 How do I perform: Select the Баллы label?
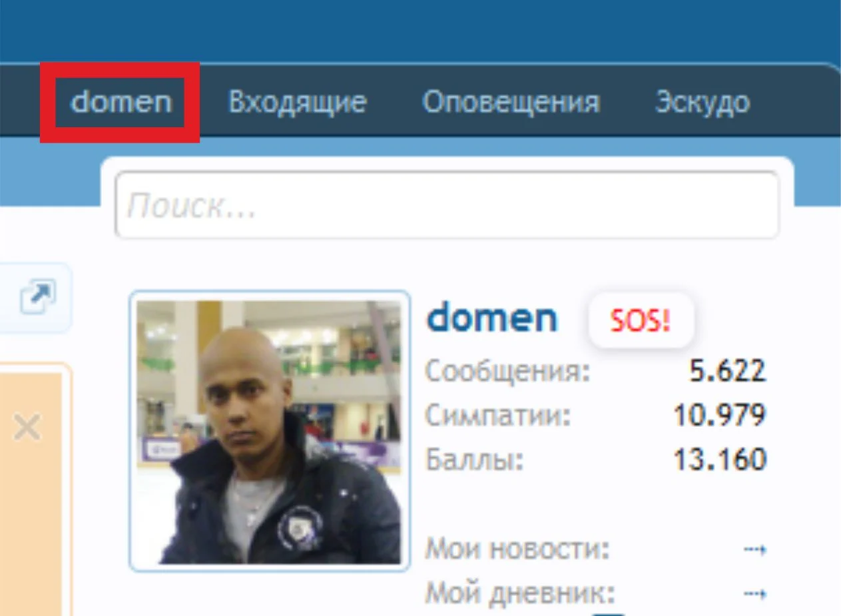point(475,460)
